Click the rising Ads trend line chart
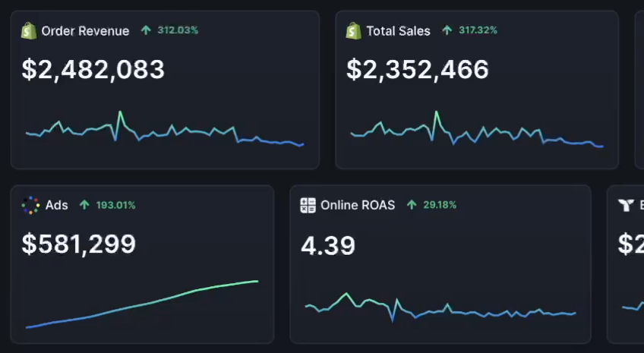This screenshot has height=353, width=644. pos(142,305)
